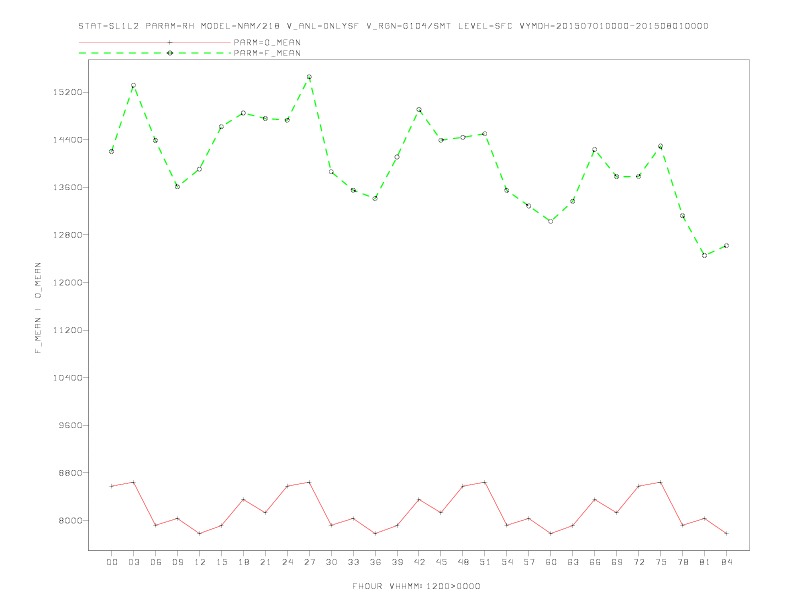792x612 pixels.
Task: Pick the red O_MEAN point at hour 60
Action: (551, 534)
